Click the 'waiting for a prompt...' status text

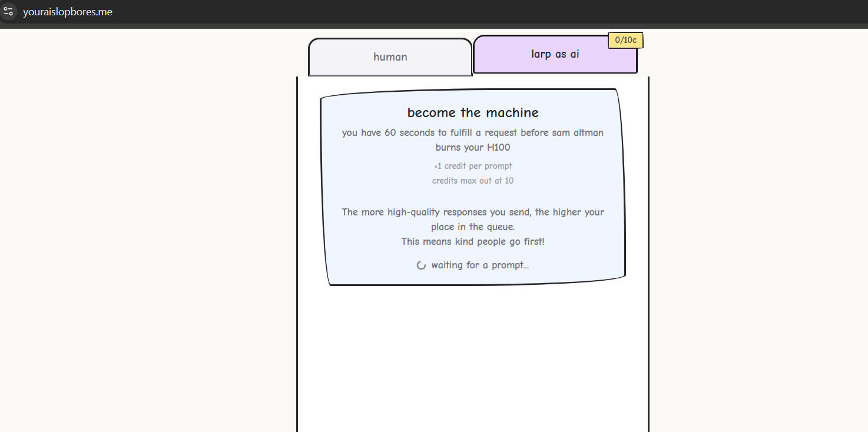pyautogui.click(x=480, y=265)
